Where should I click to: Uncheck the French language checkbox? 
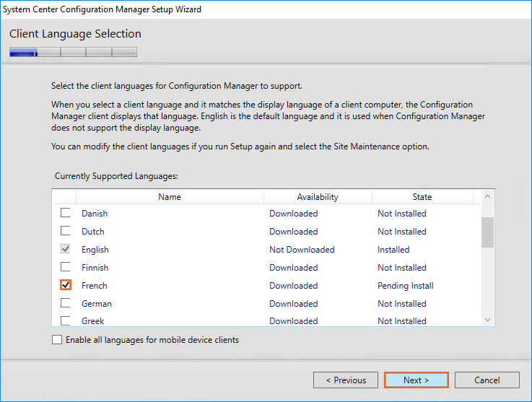click(66, 285)
